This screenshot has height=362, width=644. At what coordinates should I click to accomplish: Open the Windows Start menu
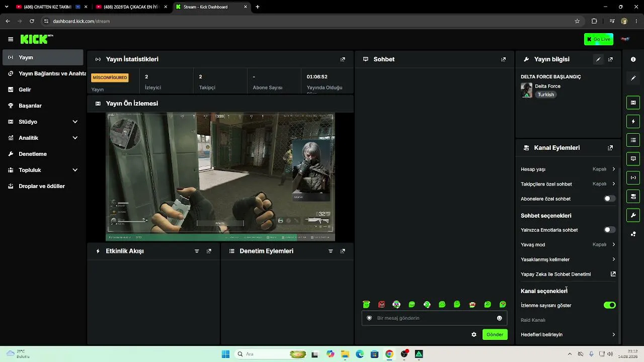pos(225,354)
